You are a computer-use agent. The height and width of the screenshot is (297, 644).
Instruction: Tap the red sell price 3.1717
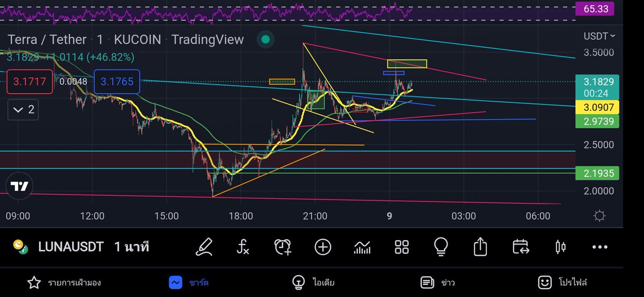(x=30, y=82)
